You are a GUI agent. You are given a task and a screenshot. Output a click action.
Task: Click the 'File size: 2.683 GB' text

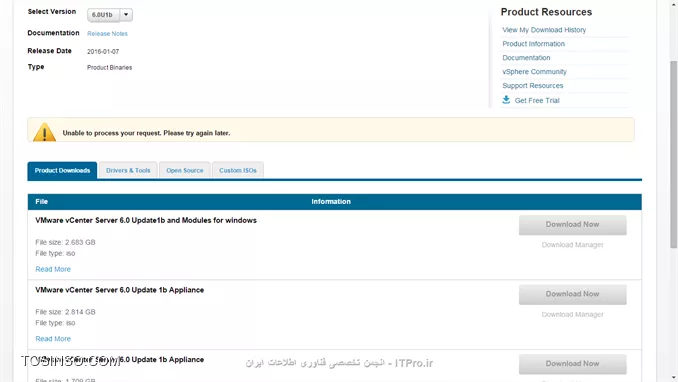pyautogui.click(x=65, y=242)
